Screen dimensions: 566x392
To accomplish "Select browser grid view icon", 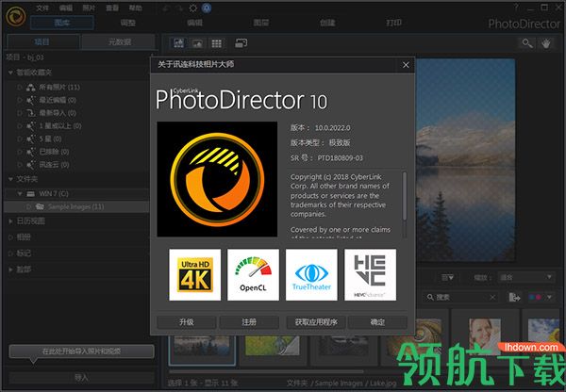I will coord(217,43).
